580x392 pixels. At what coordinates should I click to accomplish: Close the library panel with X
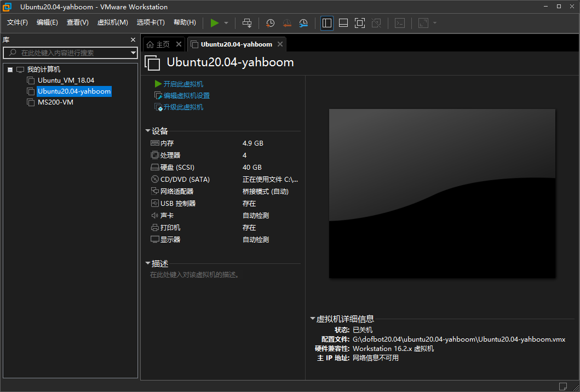click(133, 40)
